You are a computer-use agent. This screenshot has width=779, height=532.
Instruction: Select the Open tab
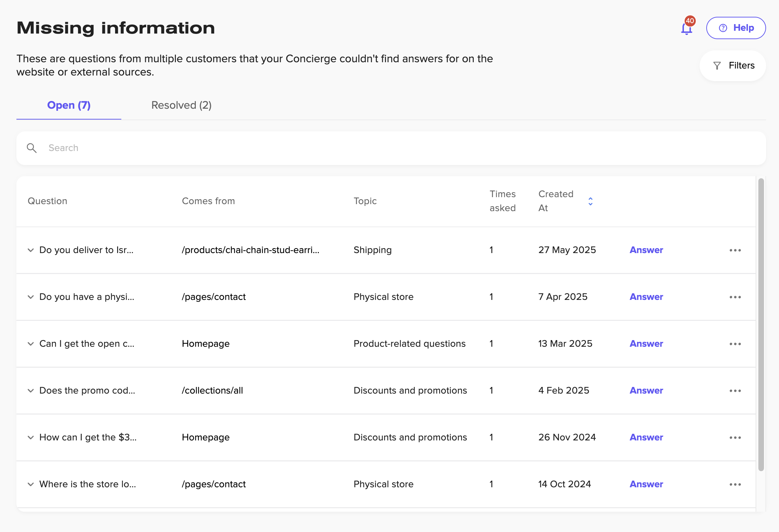[x=69, y=105]
